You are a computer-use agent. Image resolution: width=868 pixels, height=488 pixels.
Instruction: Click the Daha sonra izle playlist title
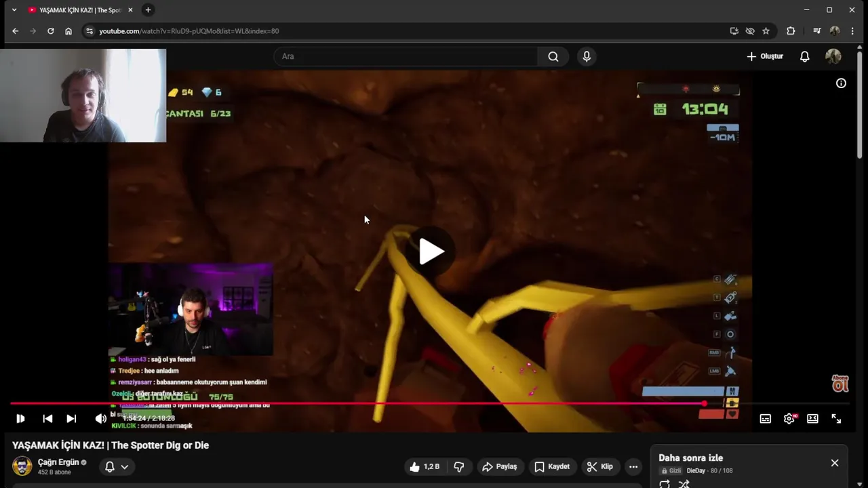(690, 458)
